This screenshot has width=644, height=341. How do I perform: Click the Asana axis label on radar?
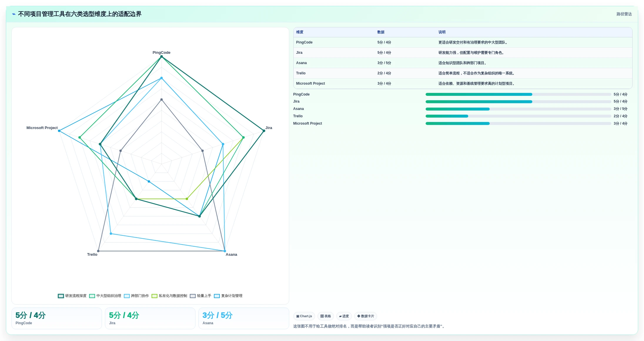point(231,255)
